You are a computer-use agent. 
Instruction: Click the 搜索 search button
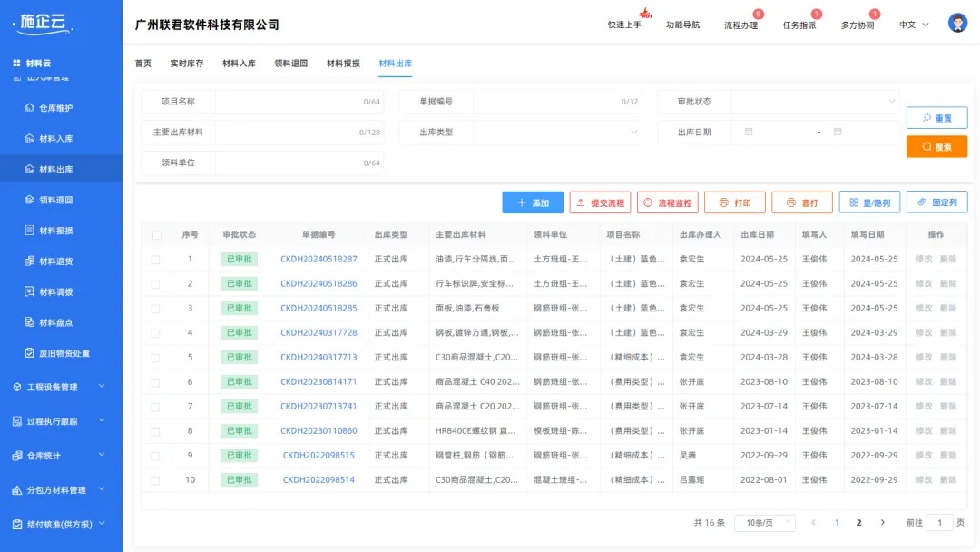click(x=936, y=146)
